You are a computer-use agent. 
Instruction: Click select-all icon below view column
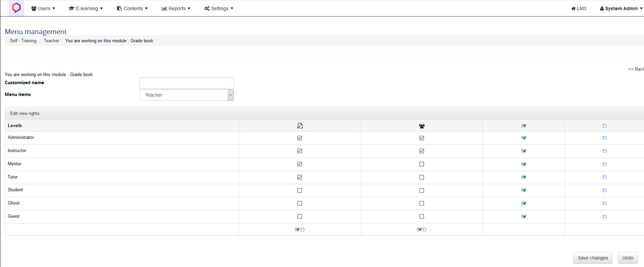pos(297,229)
